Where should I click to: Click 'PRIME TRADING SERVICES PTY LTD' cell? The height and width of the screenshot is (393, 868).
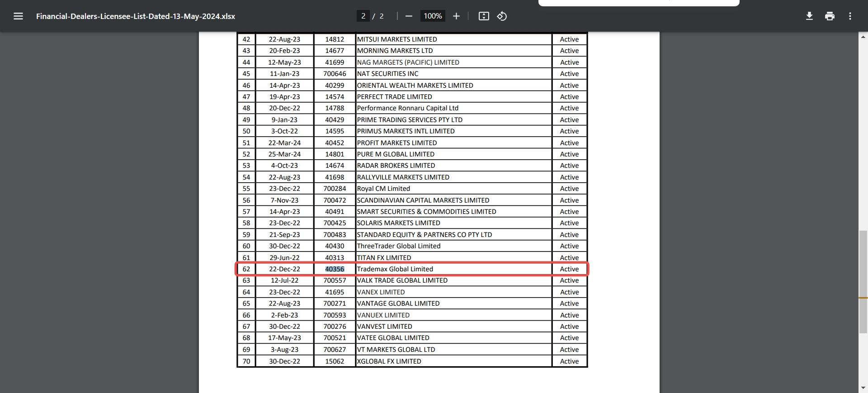click(453, 120)
